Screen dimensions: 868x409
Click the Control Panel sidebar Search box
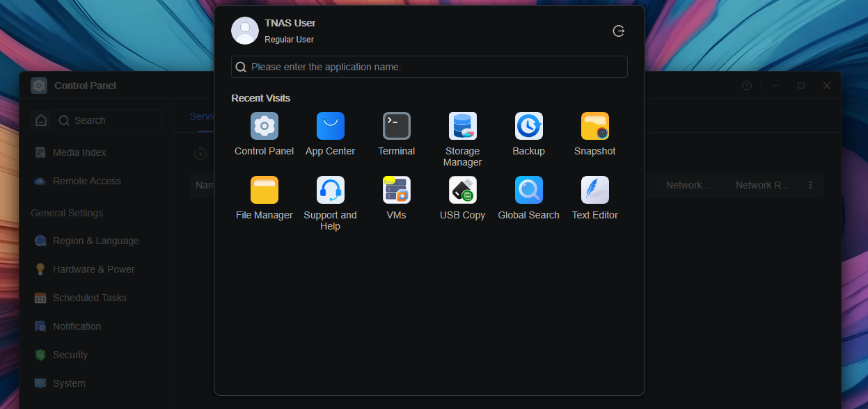(x=108, y=120)
